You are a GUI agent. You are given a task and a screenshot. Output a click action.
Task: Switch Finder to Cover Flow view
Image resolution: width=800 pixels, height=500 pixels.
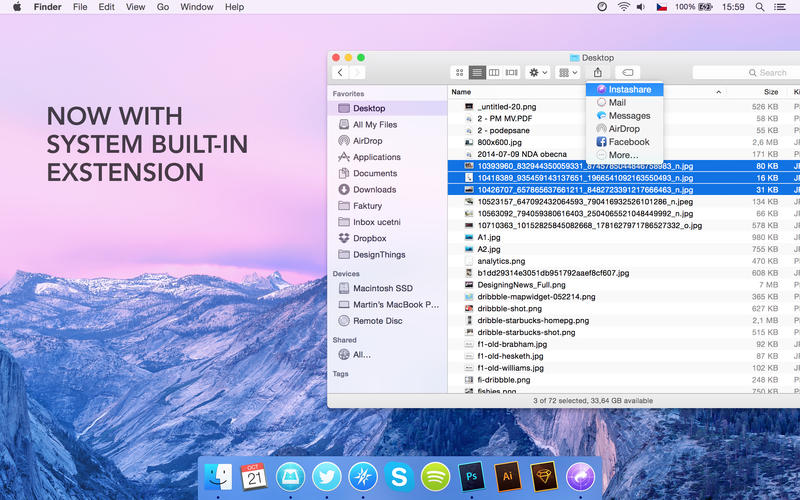coord(512,73)
